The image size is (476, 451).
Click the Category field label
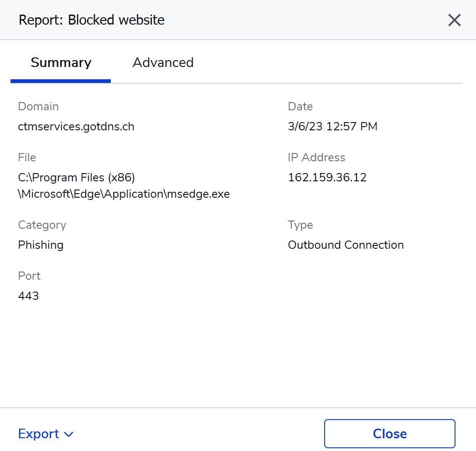(42, 225)
